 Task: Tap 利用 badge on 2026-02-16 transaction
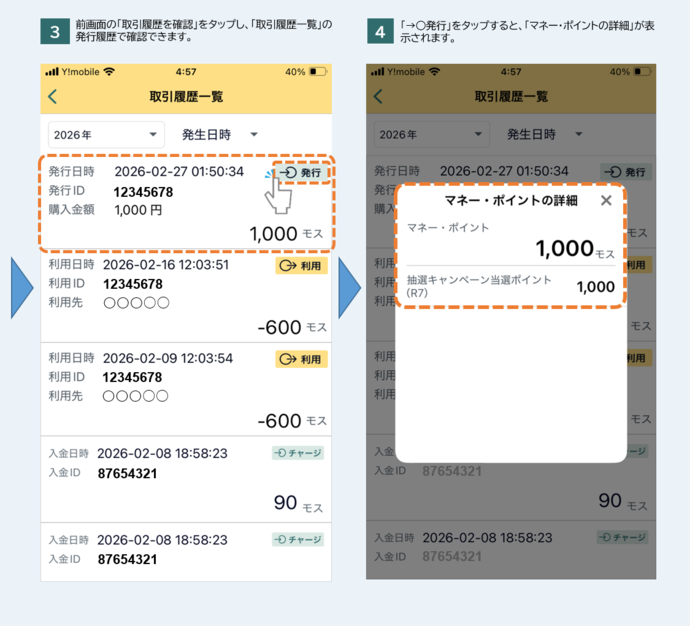(301, 266)
